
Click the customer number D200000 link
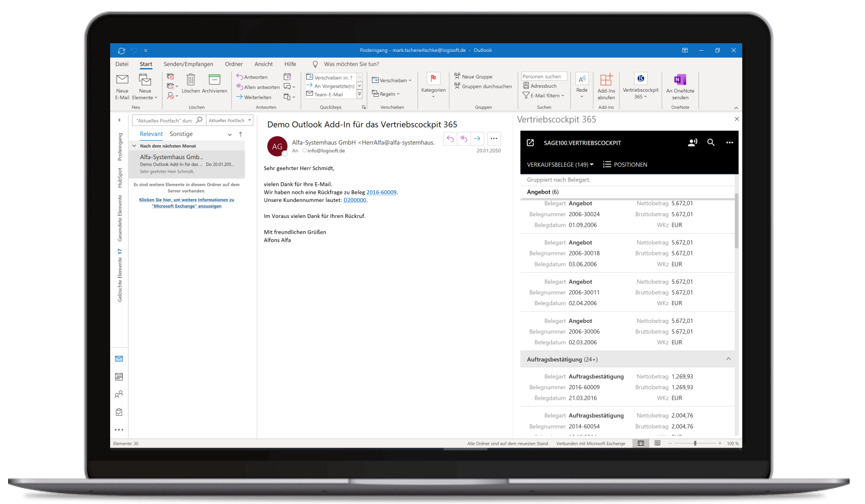coord(355,200)
